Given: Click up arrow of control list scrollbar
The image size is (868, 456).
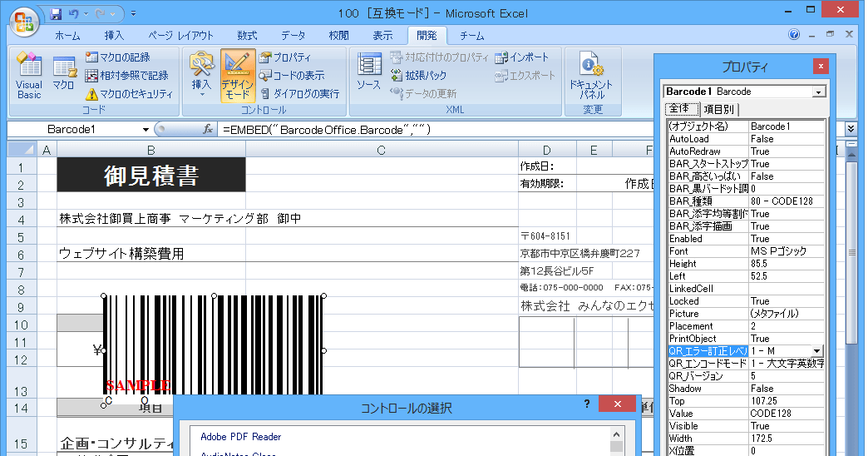Looking at the screenshot, I should (x=616, y=434).
